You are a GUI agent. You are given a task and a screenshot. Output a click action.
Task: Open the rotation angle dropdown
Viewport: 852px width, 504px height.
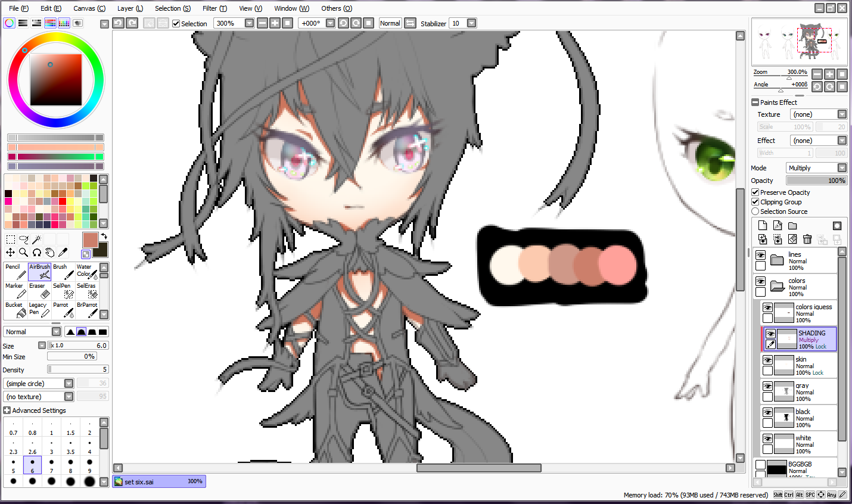(x=330, y=23)
